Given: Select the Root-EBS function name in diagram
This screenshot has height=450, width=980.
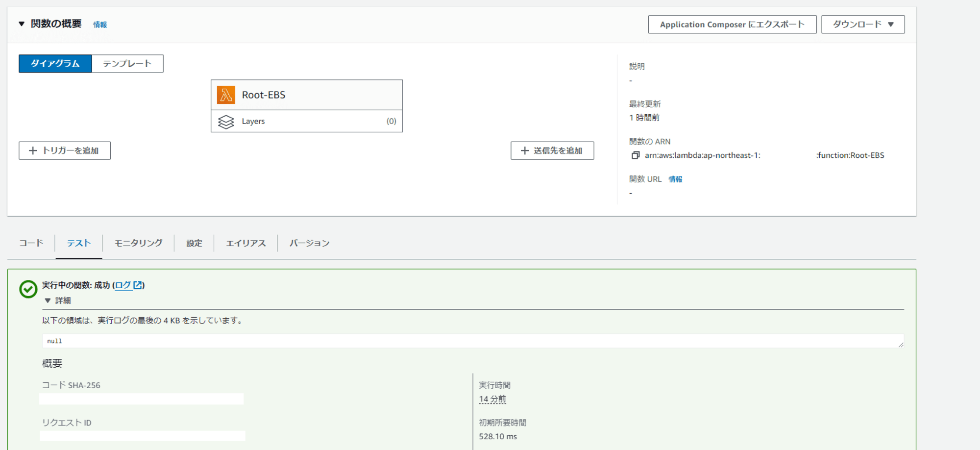Looking at the screenshot, I should pyautogui.click(x=264, y=95).
